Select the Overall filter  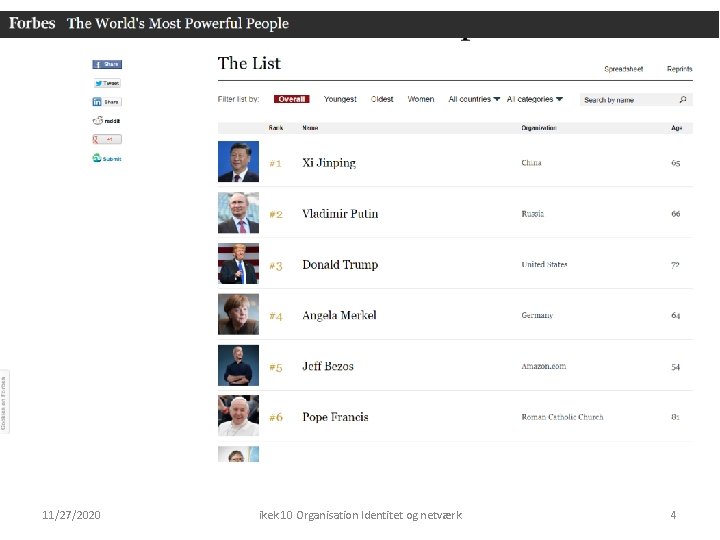pyautogui.click(x=292, y=99)
